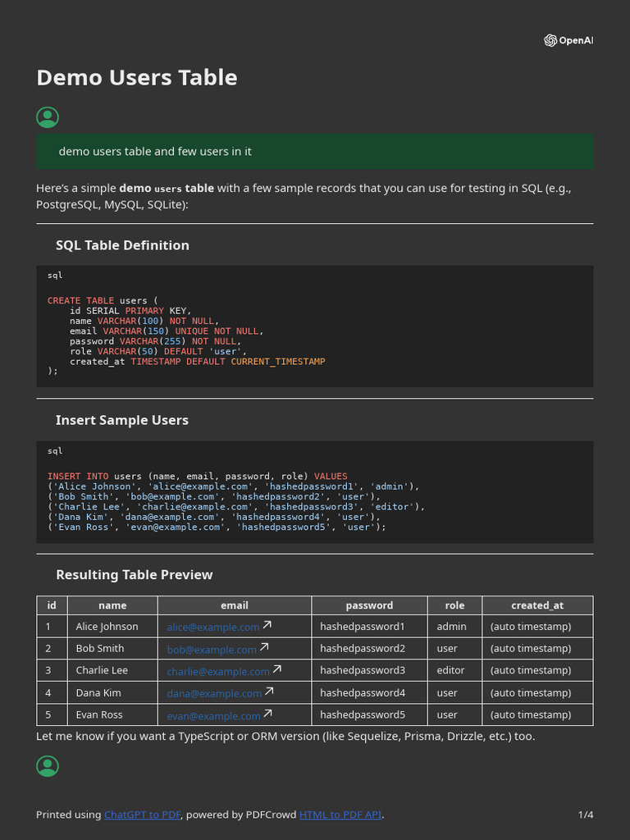
Task: Open the ChatGPT to PDF link
Action: point(142,815)
